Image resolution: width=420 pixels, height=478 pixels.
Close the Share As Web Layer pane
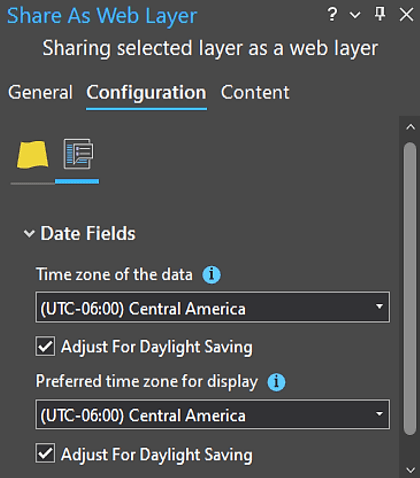point(406,15)
